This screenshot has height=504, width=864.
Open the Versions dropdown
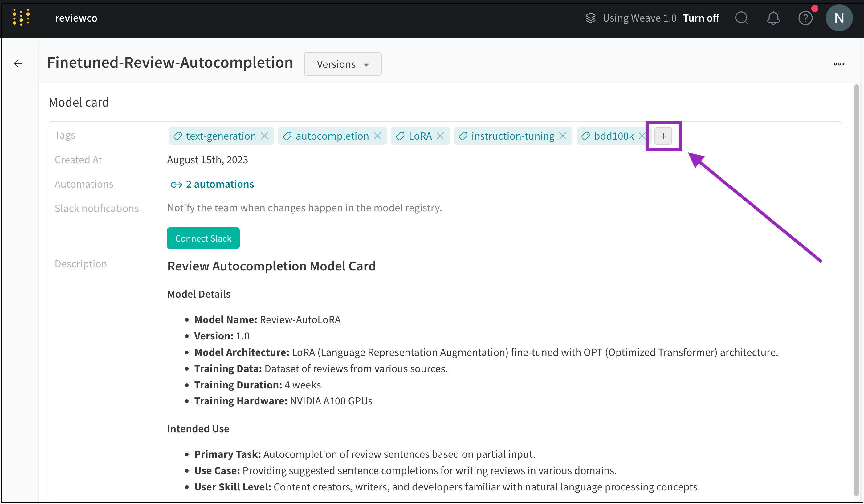point(343,64)
